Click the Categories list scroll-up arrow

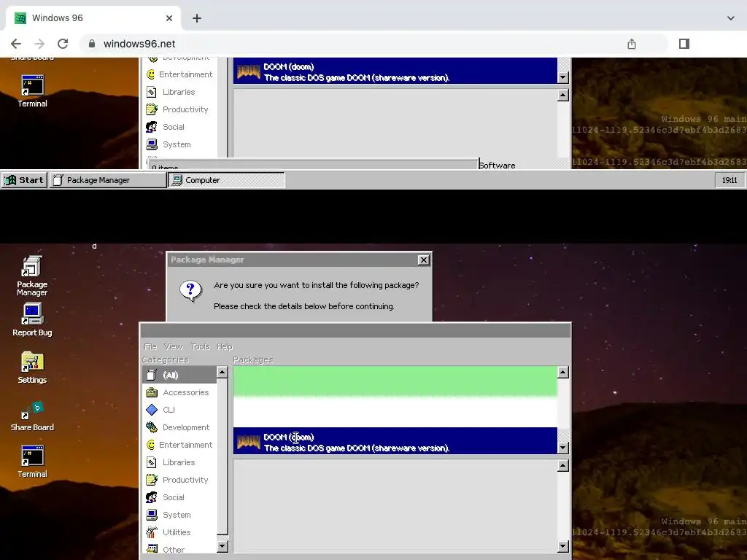[222, 372]
